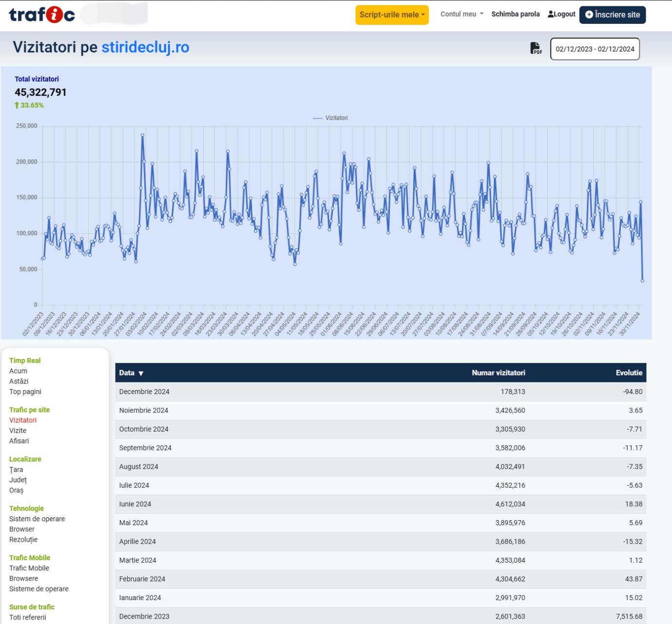
Task: Open the date range picker field
Action: [x=595, y=49]
